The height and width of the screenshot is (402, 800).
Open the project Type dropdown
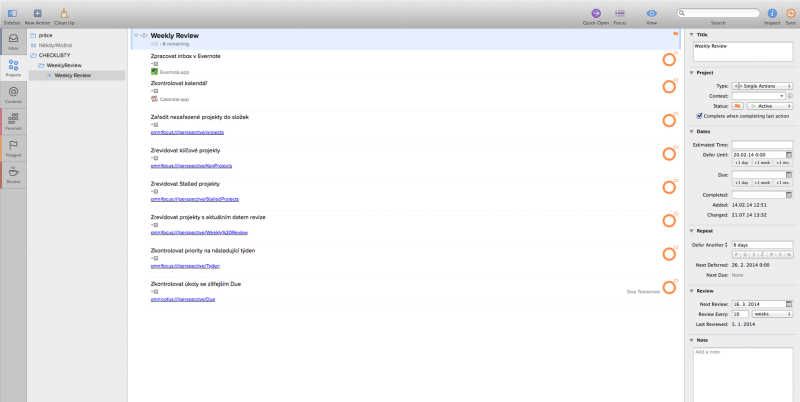(x=762, y=86)
